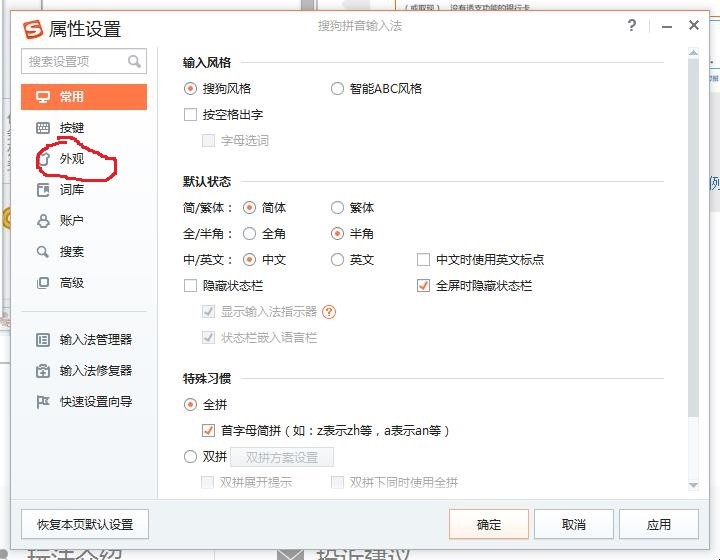Choose the 半角 radio button
The image size is (720, 560).
(x=337, y=234)
